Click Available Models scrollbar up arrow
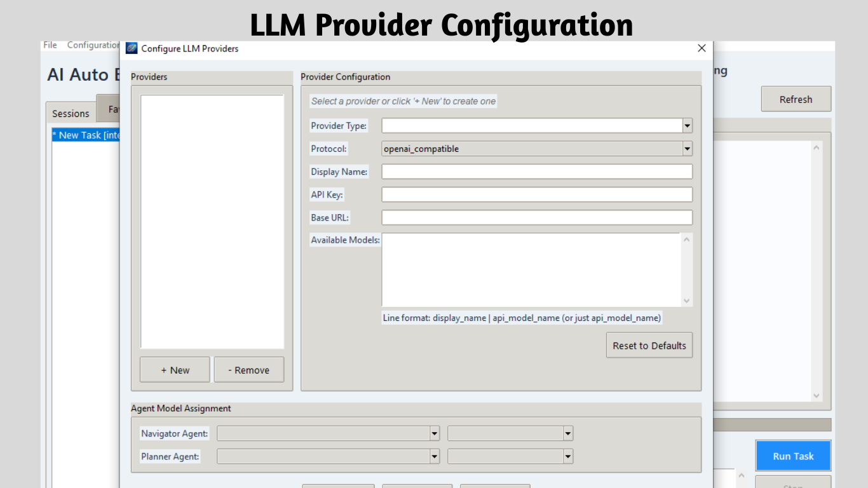The image size is (868, 488). coord(686,240)
